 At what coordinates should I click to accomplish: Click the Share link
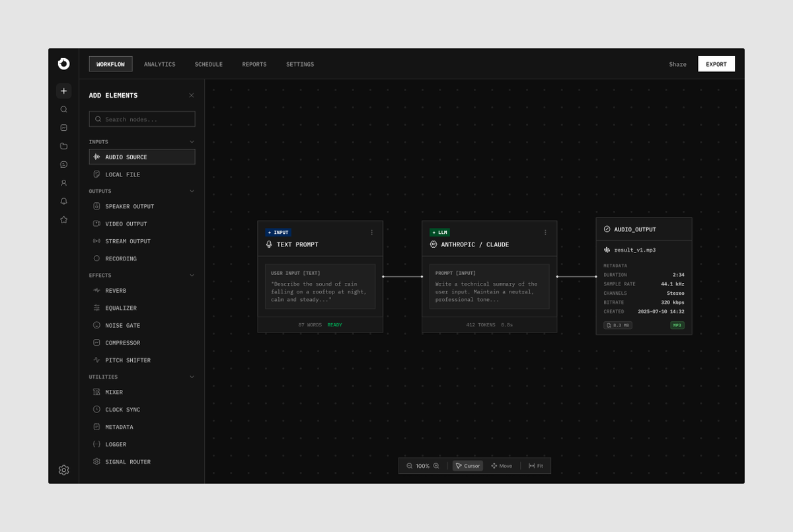tap(677, 64)
